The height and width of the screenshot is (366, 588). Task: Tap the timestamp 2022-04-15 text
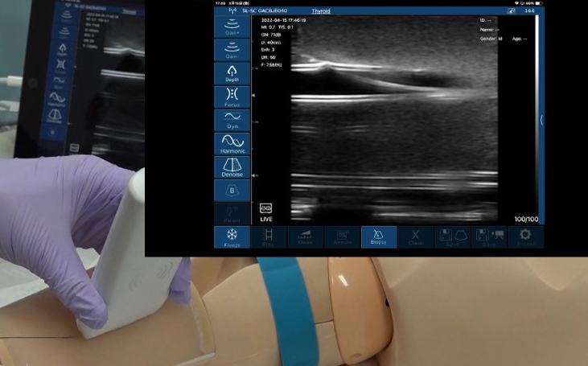(x=283, y=20)
